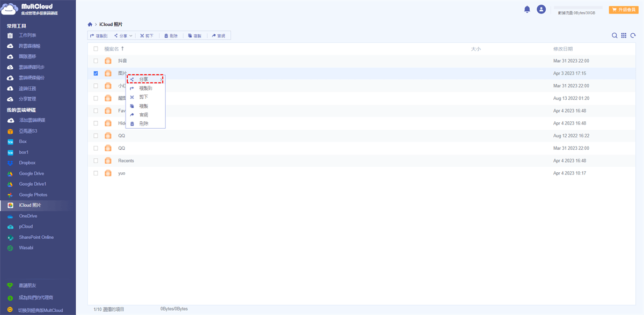The width and height of the screenshot is (644, 315).
Task: Check the box for the 16:48 Apr 4 Hid… row
Action: tap(96, 123)
